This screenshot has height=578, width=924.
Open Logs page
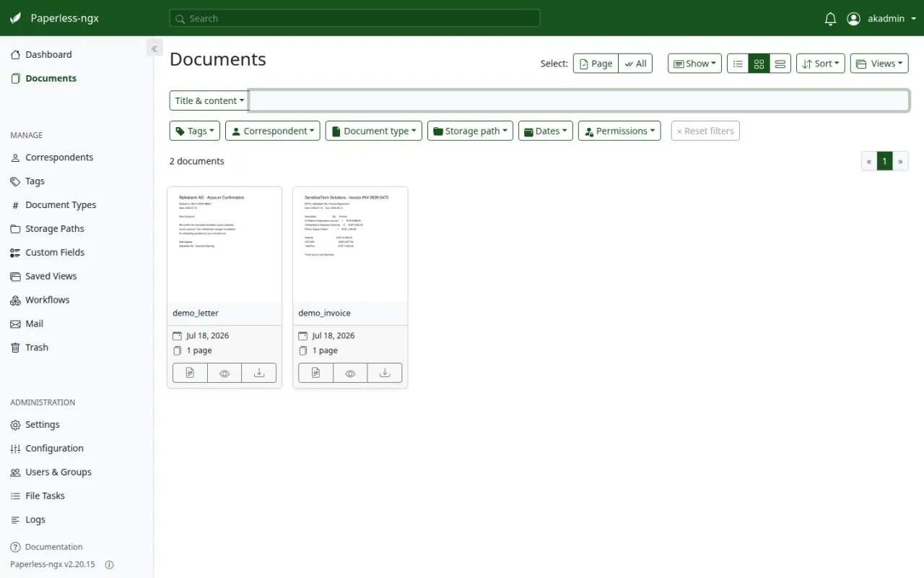(x=35, y=520)
